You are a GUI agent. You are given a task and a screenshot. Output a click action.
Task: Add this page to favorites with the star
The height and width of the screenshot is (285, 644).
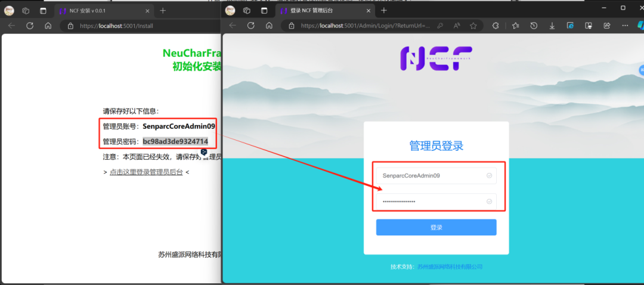click(473, 26)
